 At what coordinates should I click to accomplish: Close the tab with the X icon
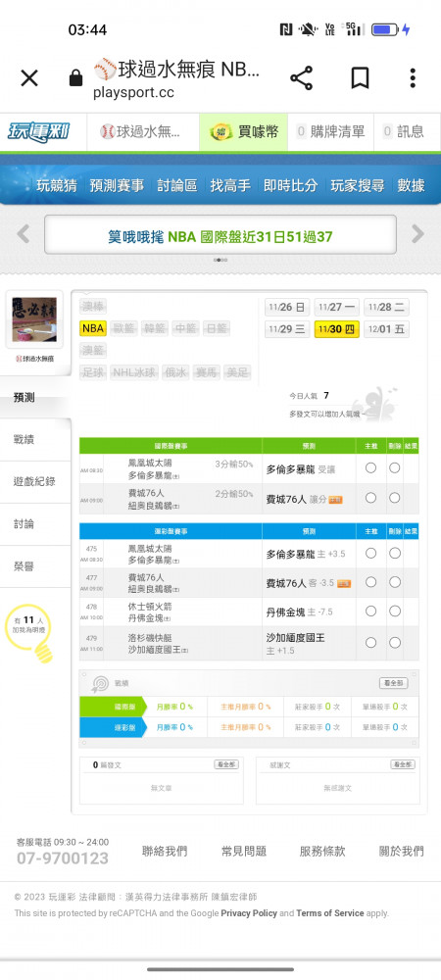coord(29,78)
